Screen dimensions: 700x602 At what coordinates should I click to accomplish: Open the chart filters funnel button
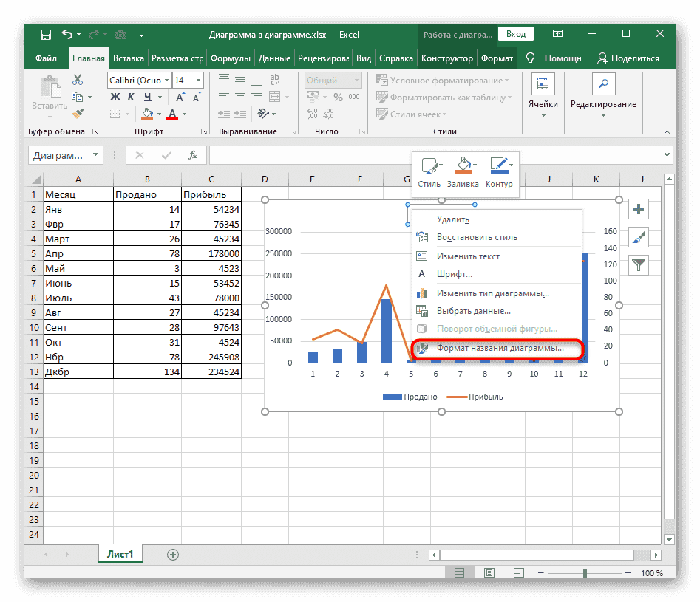tap(639, 264)
